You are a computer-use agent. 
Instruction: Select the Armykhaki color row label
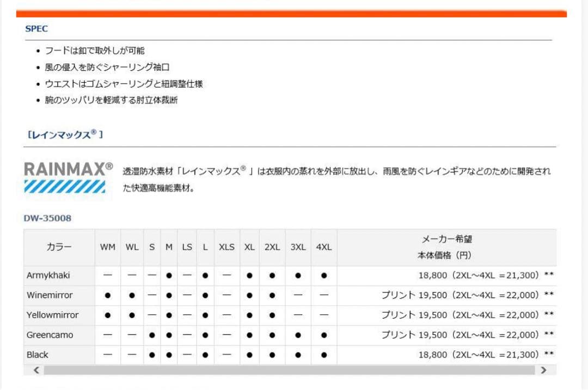48,275
